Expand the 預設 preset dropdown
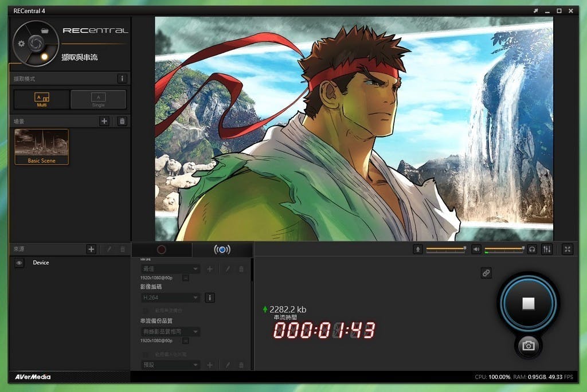Viewport: 587px width, 392px height. tap(171, 365)
